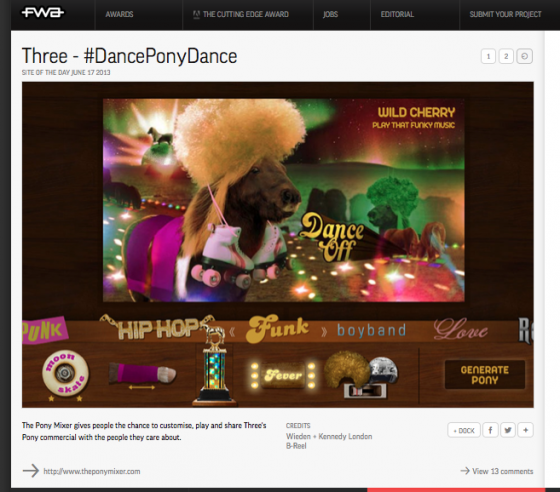The height and width of the screenshot is (492, 560).
Task: Share on Twitter icon
Action: (508, 430)
